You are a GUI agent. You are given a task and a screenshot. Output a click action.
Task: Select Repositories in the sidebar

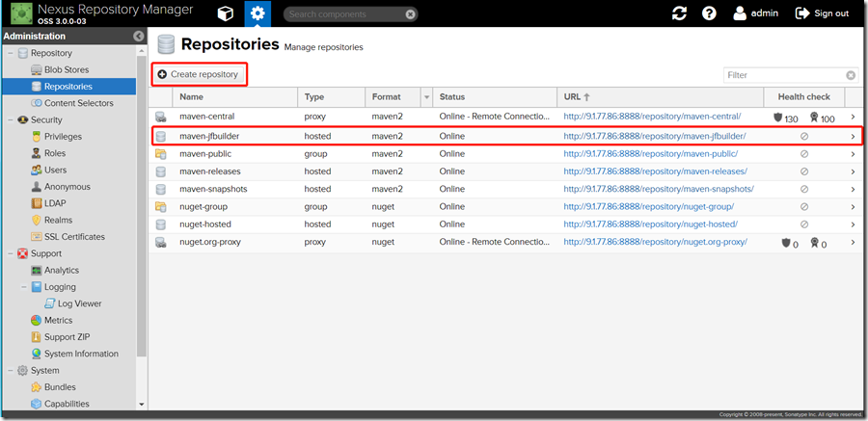pyautogui.click(x=68, y=87)
